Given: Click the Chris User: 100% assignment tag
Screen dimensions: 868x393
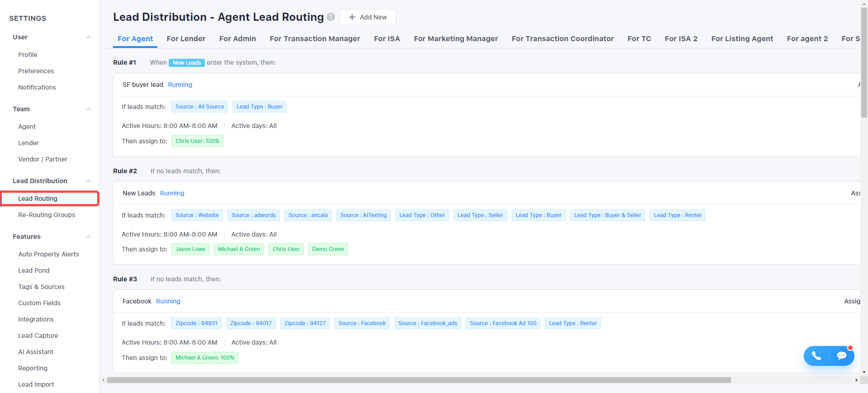Looking at the screenshot, I should [x=197, y=141].
